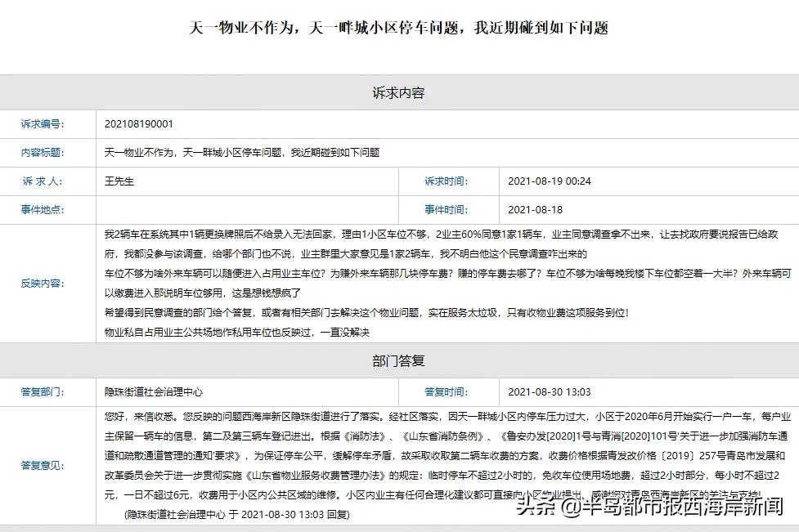Click the complainant name 王先生

coord(121,182)
